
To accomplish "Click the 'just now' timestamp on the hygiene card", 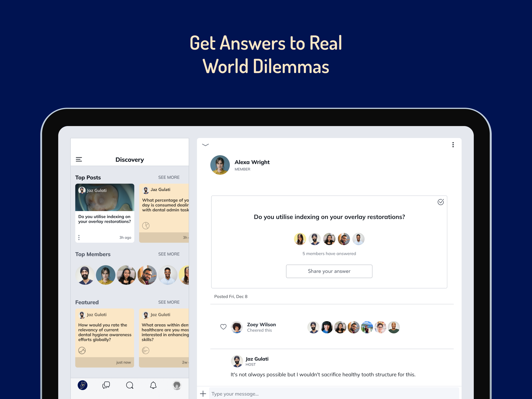I will pos(123,362).
